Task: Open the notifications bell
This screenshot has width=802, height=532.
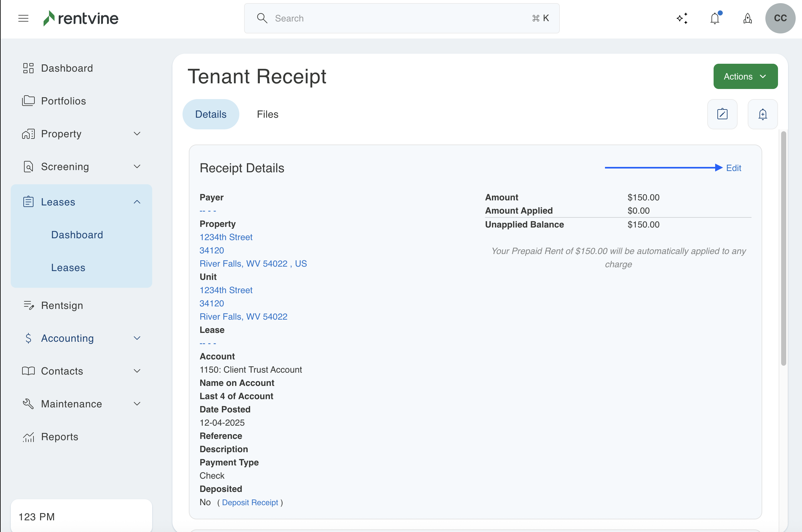Action: (715, 18)
